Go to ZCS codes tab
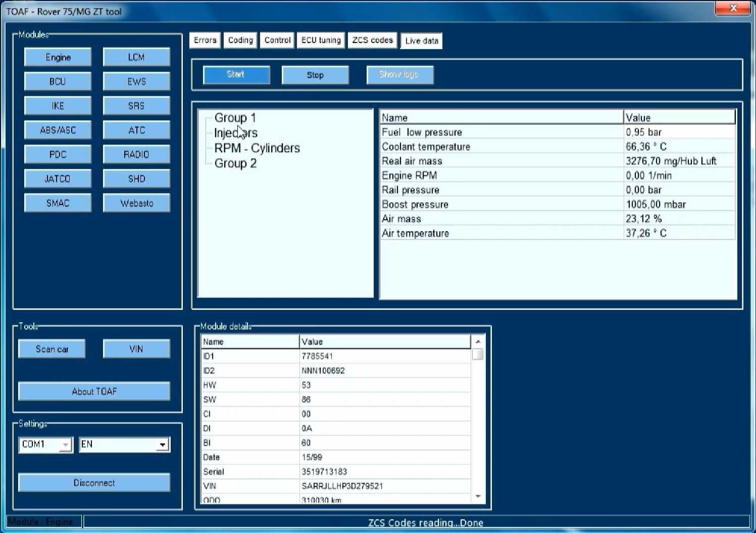Screen dimensions: 756x533 point(373,40)
